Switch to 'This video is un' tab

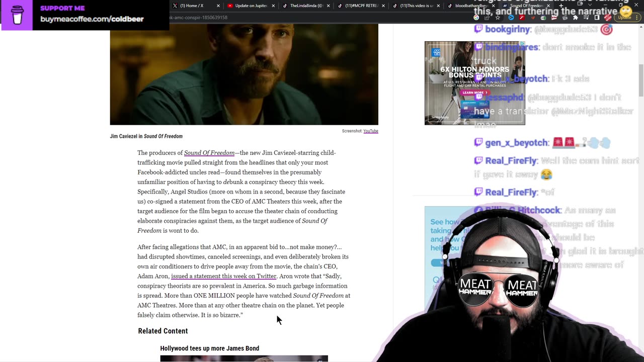coord(416,6)
